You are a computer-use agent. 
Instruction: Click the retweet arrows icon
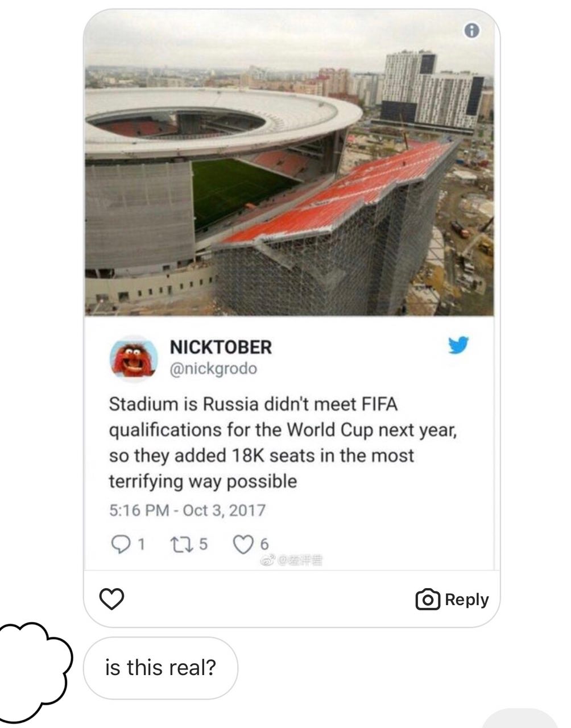point(181,545)
